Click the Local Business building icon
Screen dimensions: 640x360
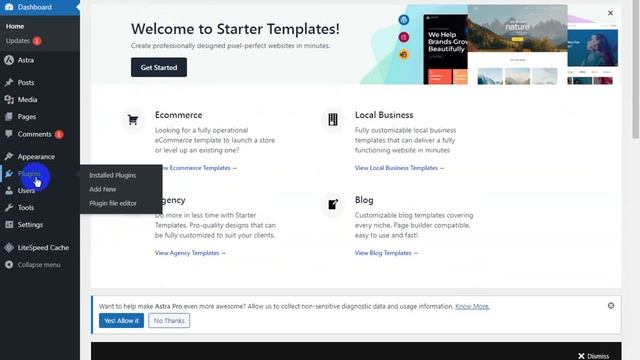(333, 120)
